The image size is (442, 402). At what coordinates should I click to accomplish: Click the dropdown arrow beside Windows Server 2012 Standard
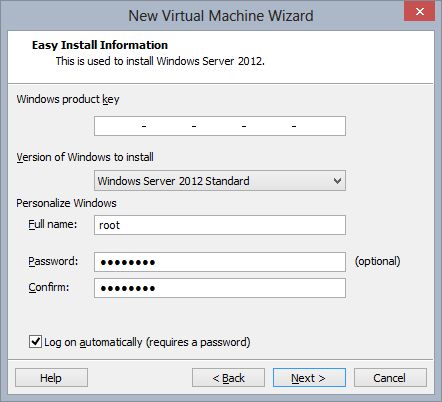(337, 181)
